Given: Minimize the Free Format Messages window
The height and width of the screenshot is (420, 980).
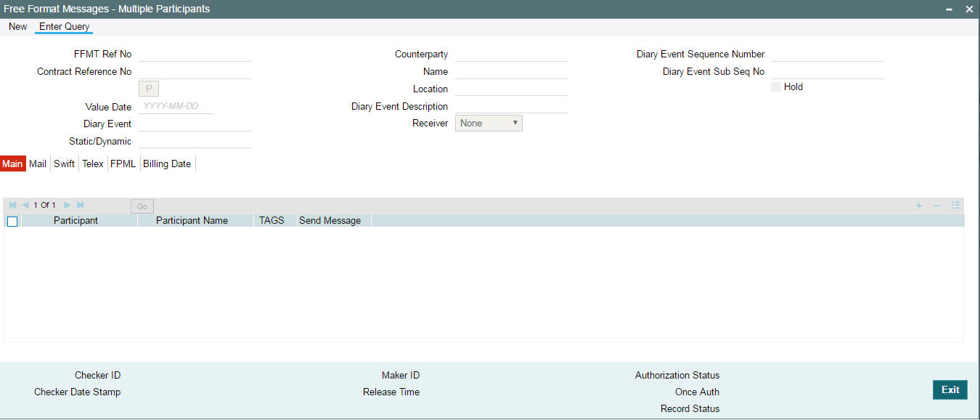Looking at the screenshot, I should tap(950, 9).
